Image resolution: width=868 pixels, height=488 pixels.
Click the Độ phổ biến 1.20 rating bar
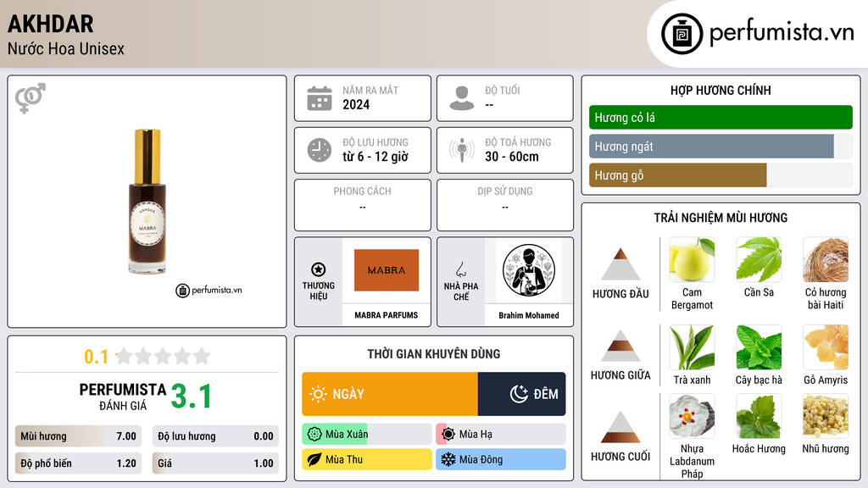tap(79, 463)
